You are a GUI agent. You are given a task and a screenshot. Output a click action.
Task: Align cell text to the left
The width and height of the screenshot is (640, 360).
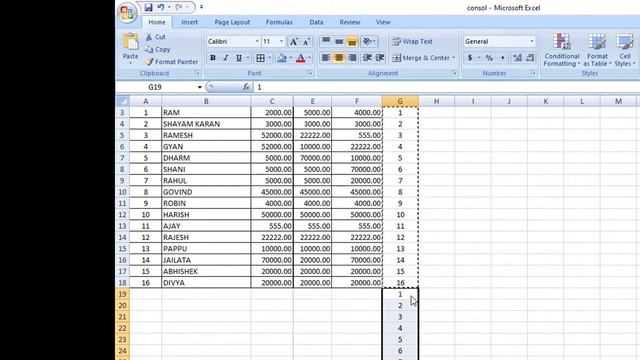[x=326, y=58]
